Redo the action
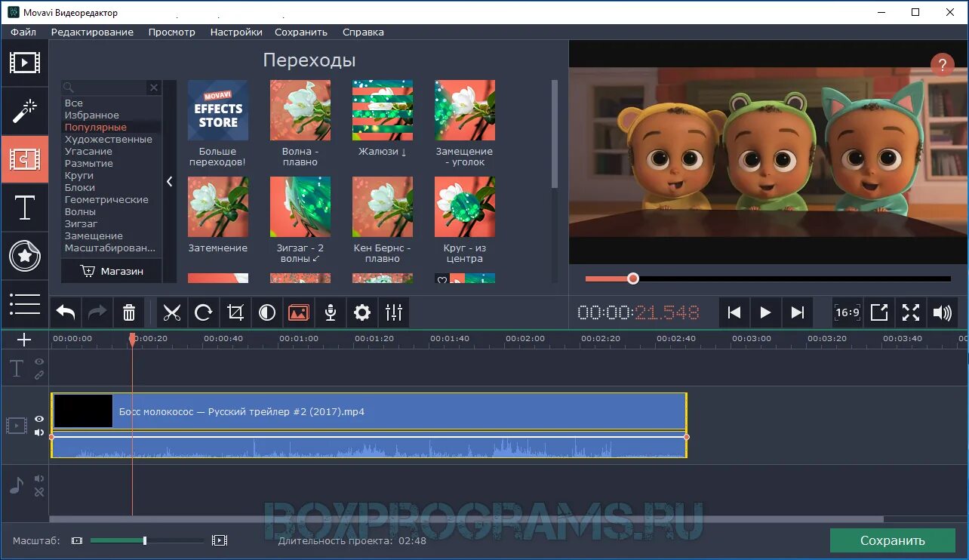Image resolution: width=969 pixels, height=560 pixels. click(x=97, y=312)
